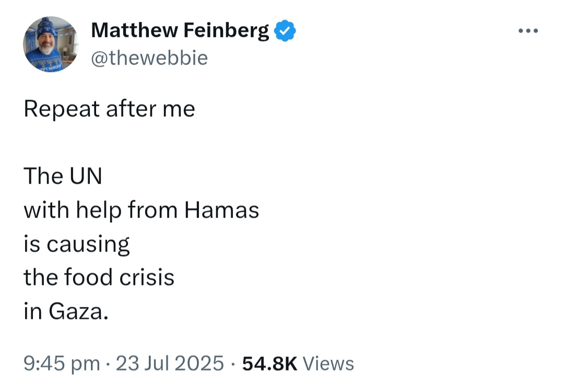Click the word Views beside count

point(328,363)
